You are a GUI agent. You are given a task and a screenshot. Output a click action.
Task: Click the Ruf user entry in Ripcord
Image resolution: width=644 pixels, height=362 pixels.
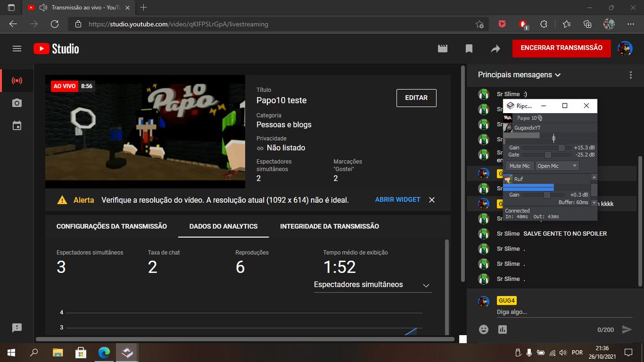[x=547, y=179]
